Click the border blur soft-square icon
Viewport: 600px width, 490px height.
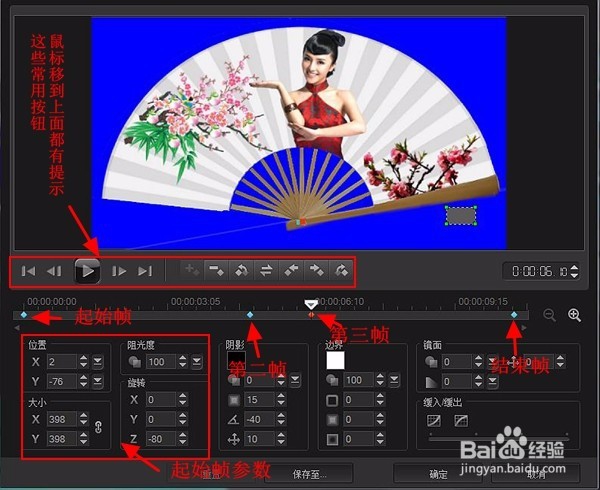click(x=332, y=420)
